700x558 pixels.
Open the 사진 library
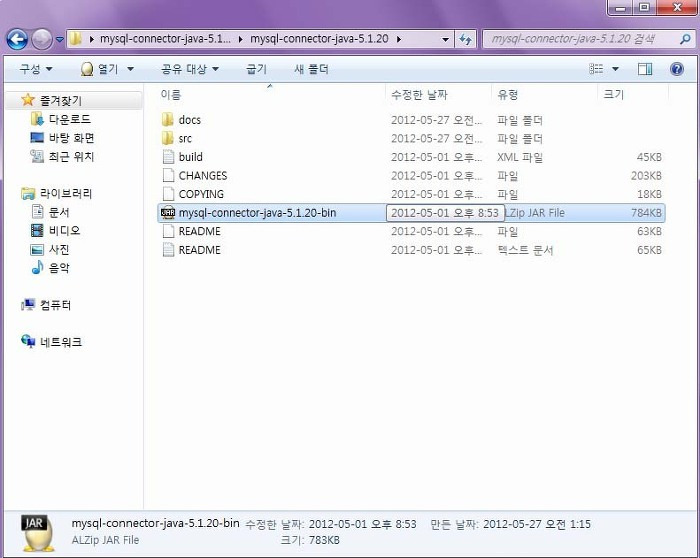(x=59, y=249)
